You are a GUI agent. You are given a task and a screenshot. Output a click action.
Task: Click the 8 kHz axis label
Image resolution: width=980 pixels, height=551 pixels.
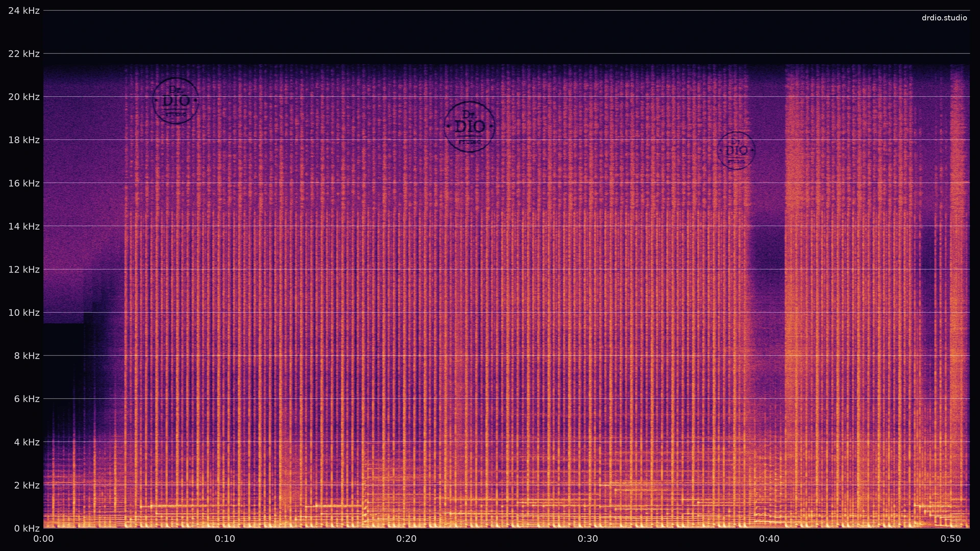[x=27, y=356]
